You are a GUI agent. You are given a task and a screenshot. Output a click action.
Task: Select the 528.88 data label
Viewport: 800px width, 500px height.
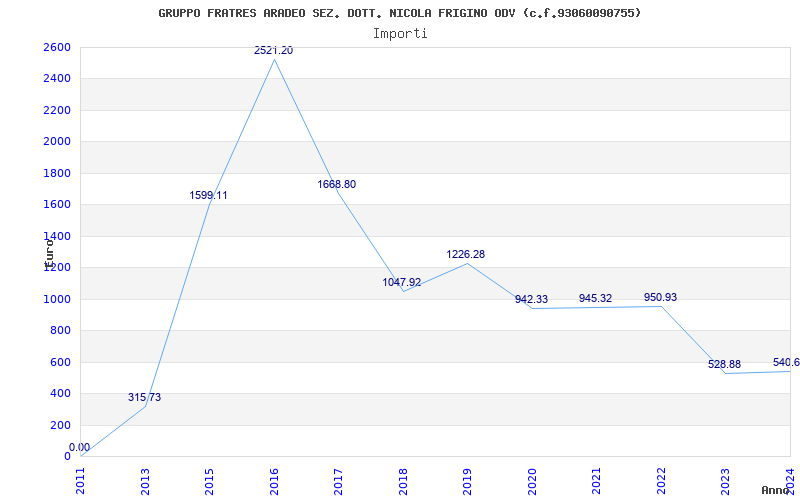click(724, 365)
